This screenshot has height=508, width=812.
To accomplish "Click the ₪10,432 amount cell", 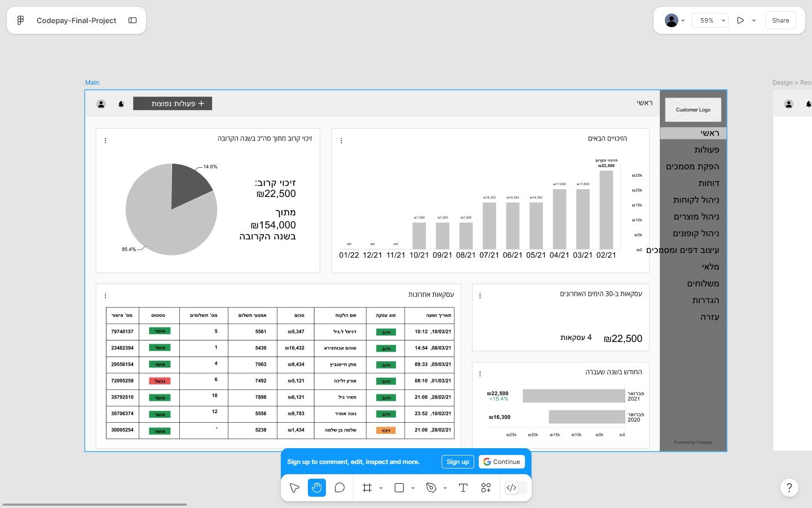I will coord(295,348).
